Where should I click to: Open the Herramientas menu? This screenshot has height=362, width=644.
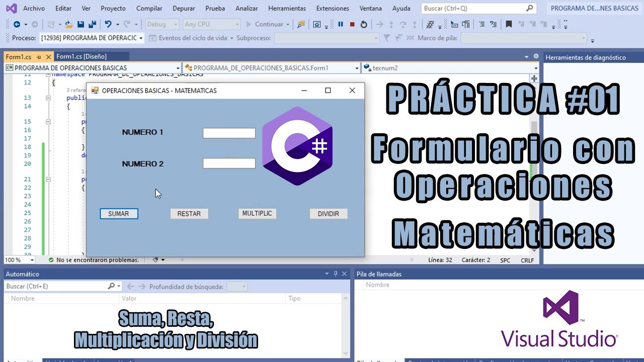point(287,9)
